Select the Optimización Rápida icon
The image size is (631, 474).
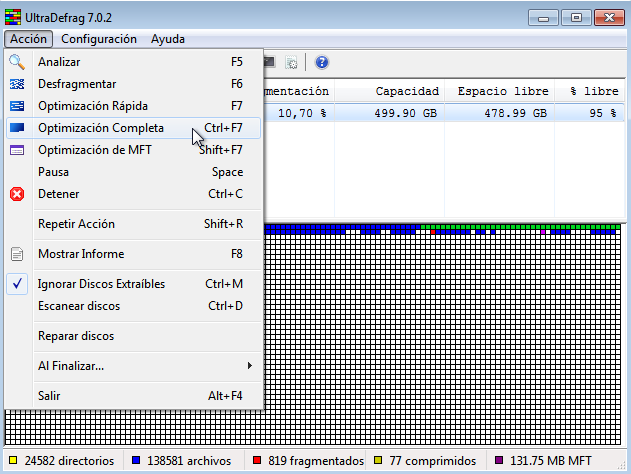click(17, 106)
